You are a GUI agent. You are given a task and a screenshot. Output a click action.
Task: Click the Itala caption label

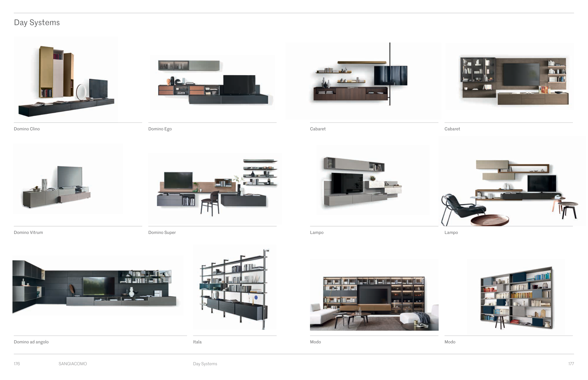(197, 342)
